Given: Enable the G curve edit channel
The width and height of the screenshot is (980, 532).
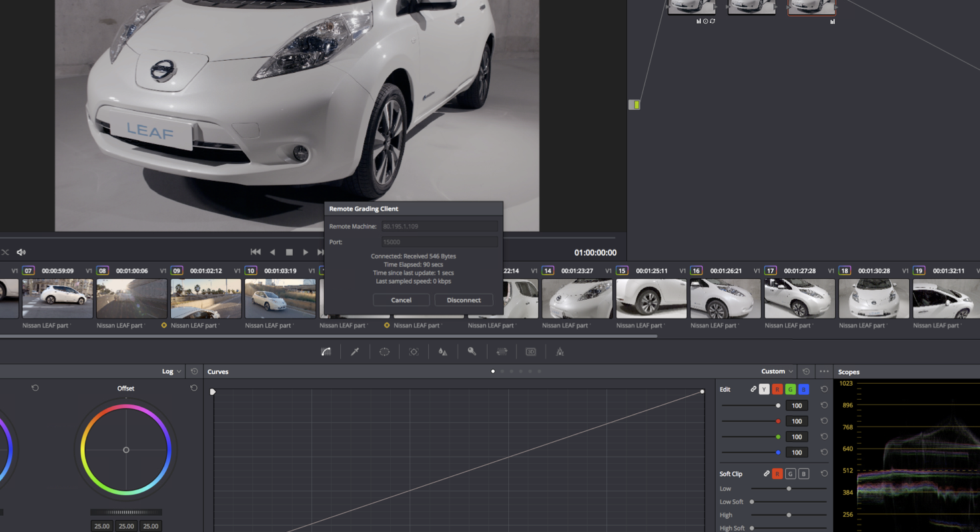Looking at the screenshot, I should [791, 389].
